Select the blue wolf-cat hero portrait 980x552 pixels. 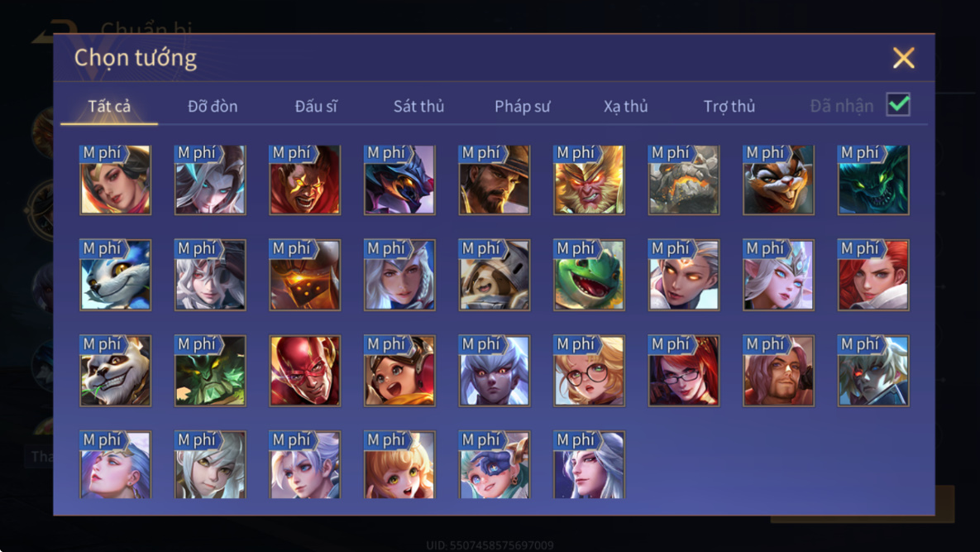[x=116, y=275]
